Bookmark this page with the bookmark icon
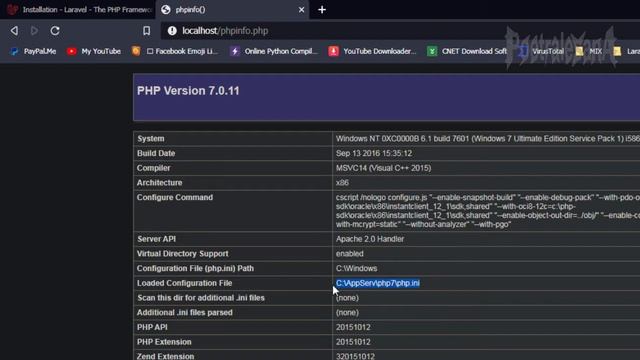Image resolution: width=640 pixels, height=360 pixels. 147,31
